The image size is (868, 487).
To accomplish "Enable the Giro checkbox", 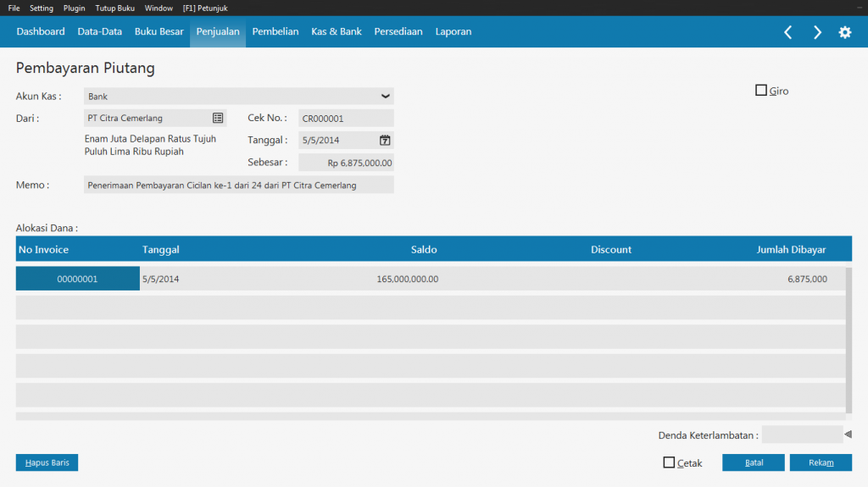I will [761, 90].
